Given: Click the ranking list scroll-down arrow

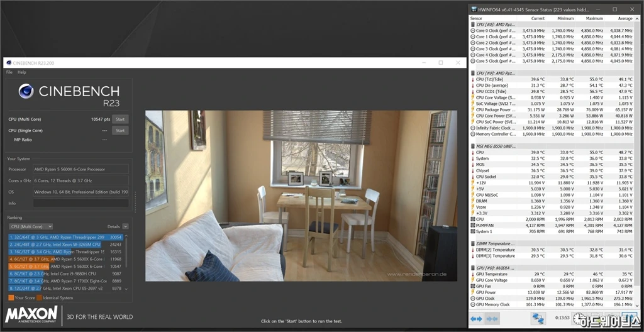Looking at the screenshot, I should [x=126, y=289].
